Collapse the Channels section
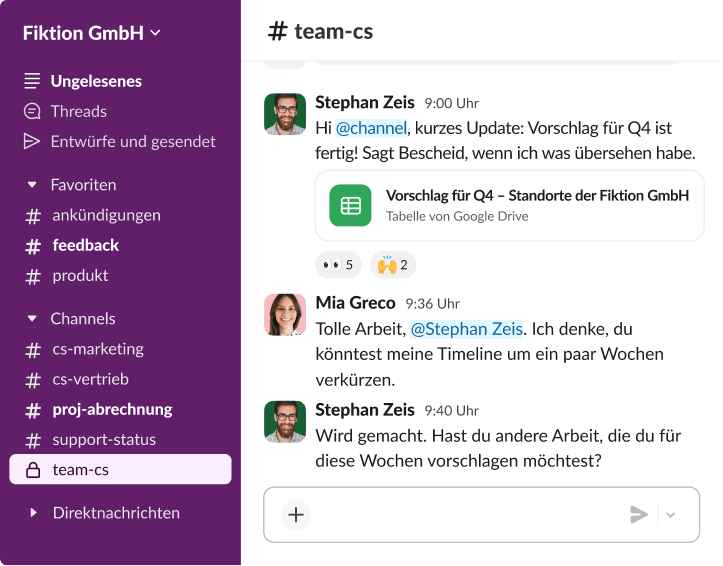 pyautogui.click(x=32, y=318)
